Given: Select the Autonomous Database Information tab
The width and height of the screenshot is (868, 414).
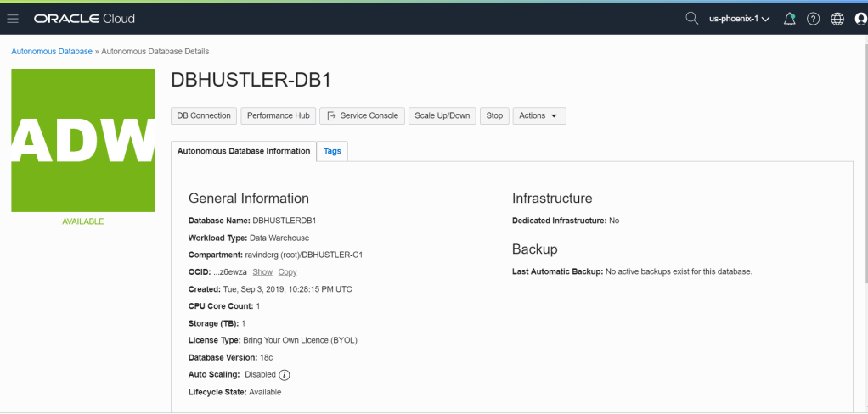Looking at the screenshot, I should tap(244, 151).
